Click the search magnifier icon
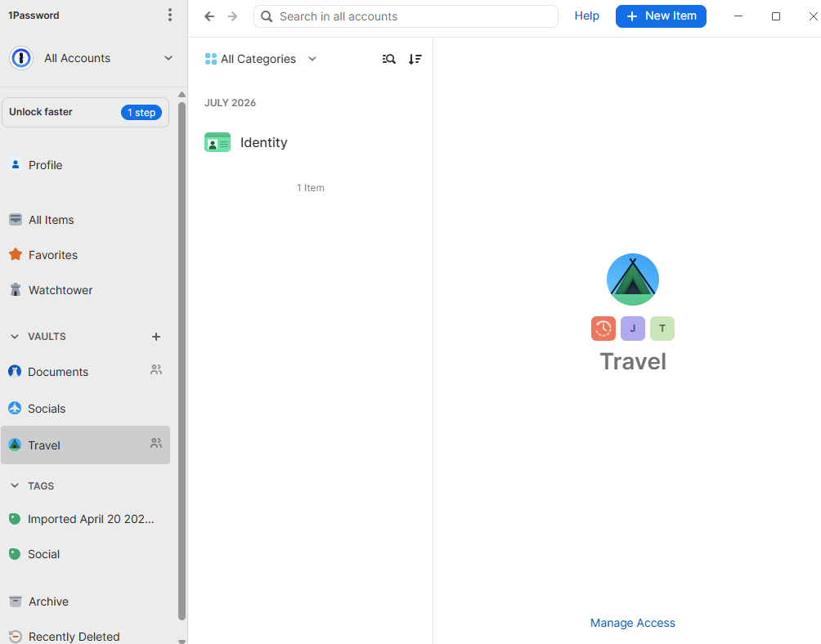Screen dimensions: 821x644 tap(267, 16)
